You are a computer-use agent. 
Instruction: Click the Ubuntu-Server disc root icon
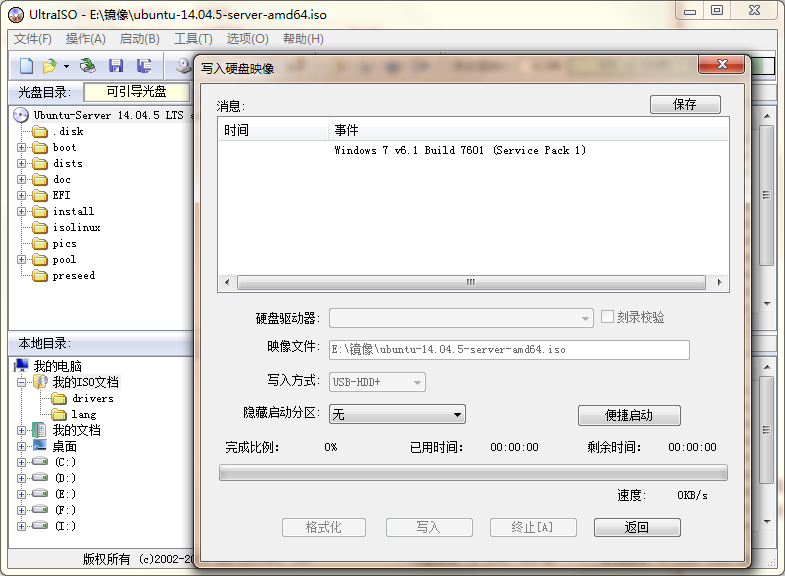coord(22,115)
